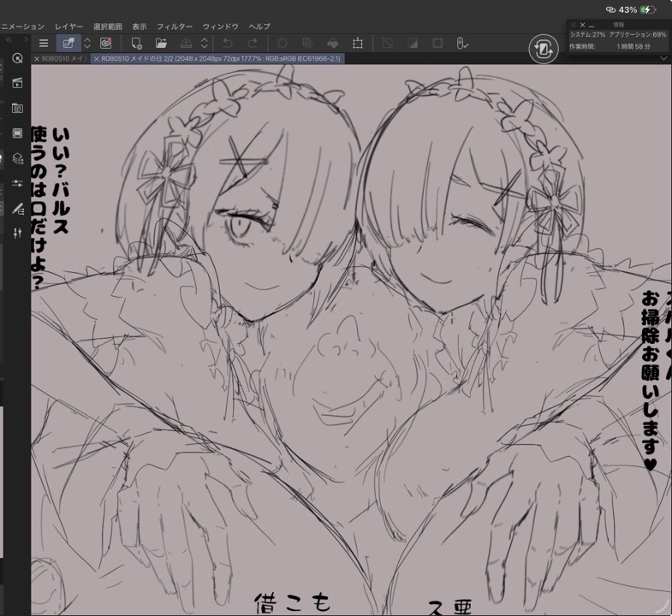
Task: Open the Layer property stacked-layers icon
Action: 18,158
